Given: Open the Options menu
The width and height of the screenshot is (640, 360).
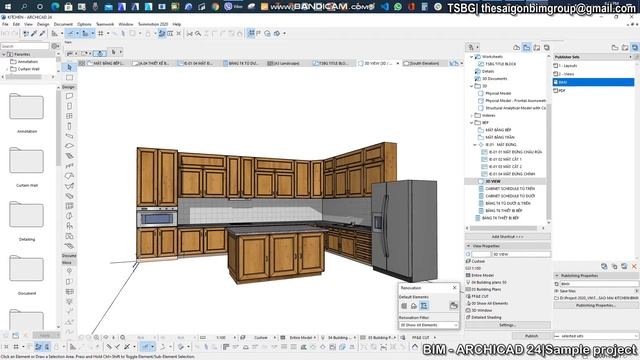Looking at the screenshot, I should tap(84, 24).
